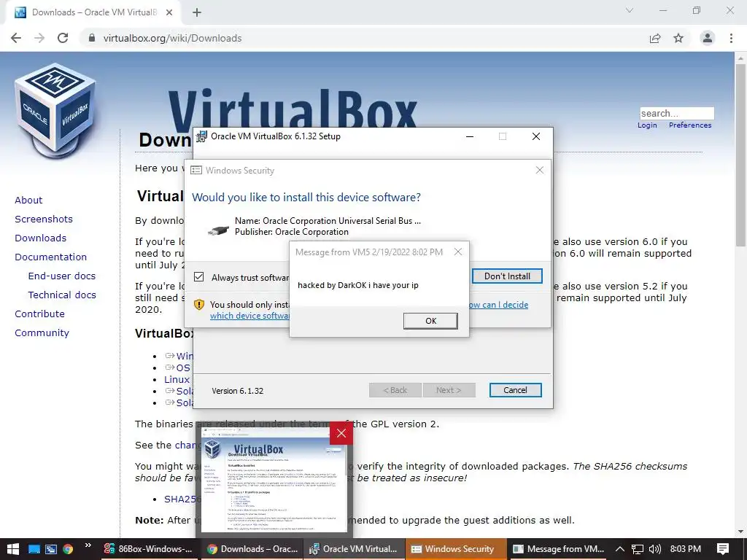The width and height of the screenshot is (747, 560).
Task: Bookmark this page with the star icon
Action: click(x=678, y=38)
